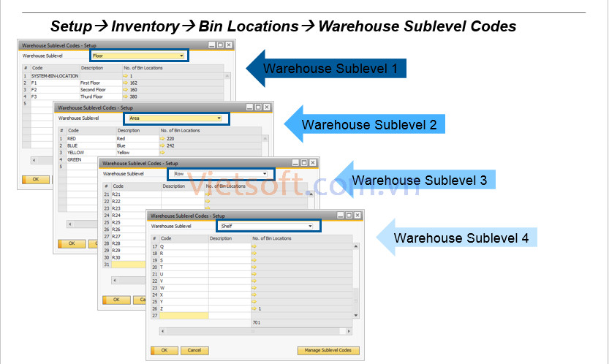Click Cancel in the Shelf window
The width and height of the screenshot is (609, 364).
click(194, 351)
